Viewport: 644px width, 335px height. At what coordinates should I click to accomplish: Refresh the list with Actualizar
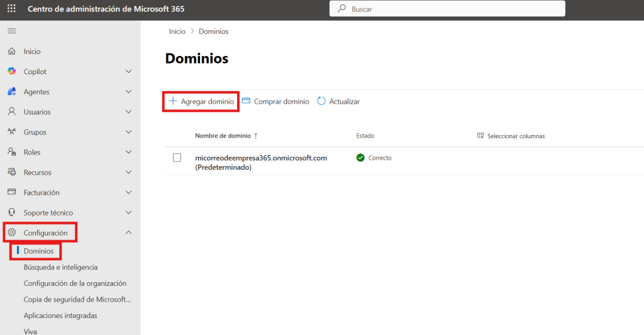click(x=338, y=101)
